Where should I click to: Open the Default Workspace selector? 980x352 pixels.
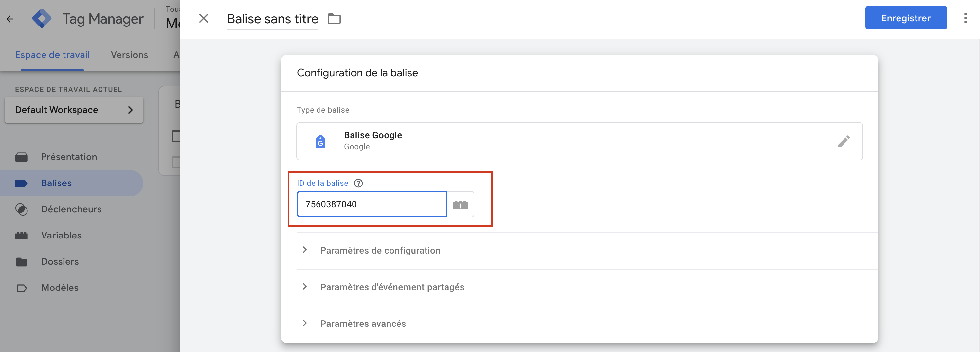pos(73,110)
